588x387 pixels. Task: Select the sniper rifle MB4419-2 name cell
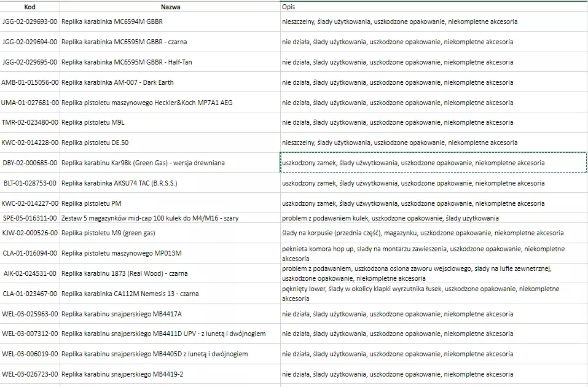coord(170,374)
